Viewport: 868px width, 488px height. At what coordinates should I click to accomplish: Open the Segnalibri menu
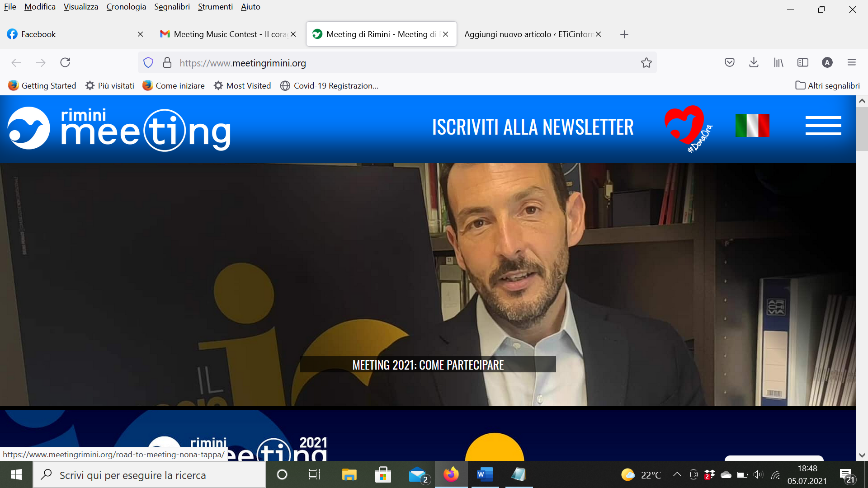[172, 7]
